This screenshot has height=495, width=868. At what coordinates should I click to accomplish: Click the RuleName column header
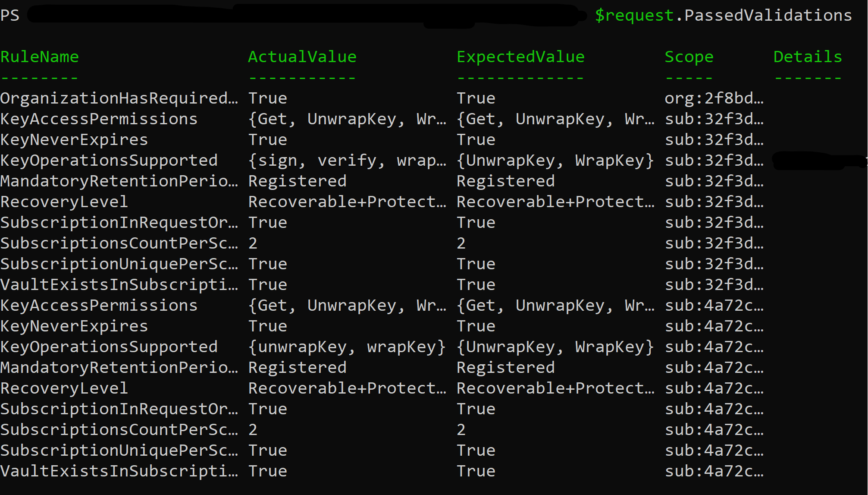coord(40,57)
